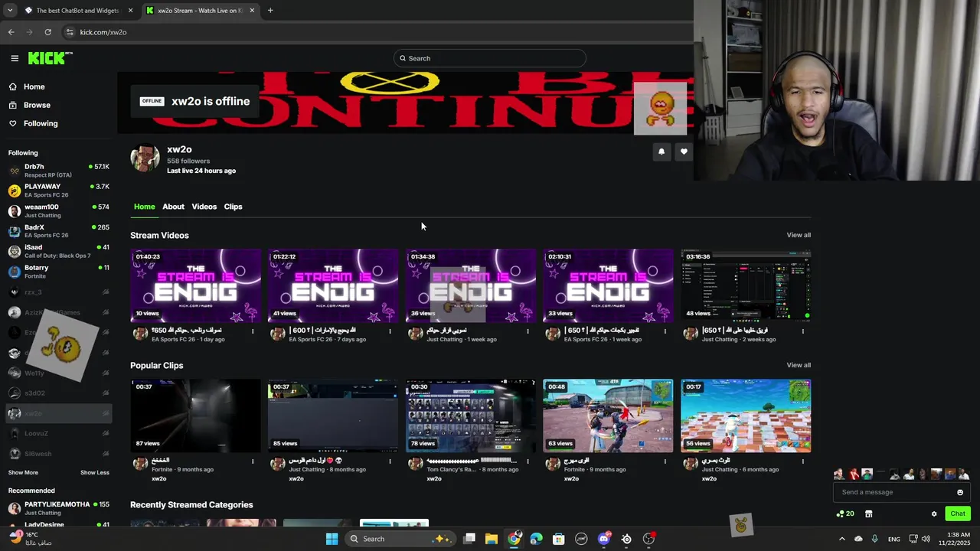Open the 01:22:12 stream video thumbnail
The image size is (980, 551).
[333, 285]
